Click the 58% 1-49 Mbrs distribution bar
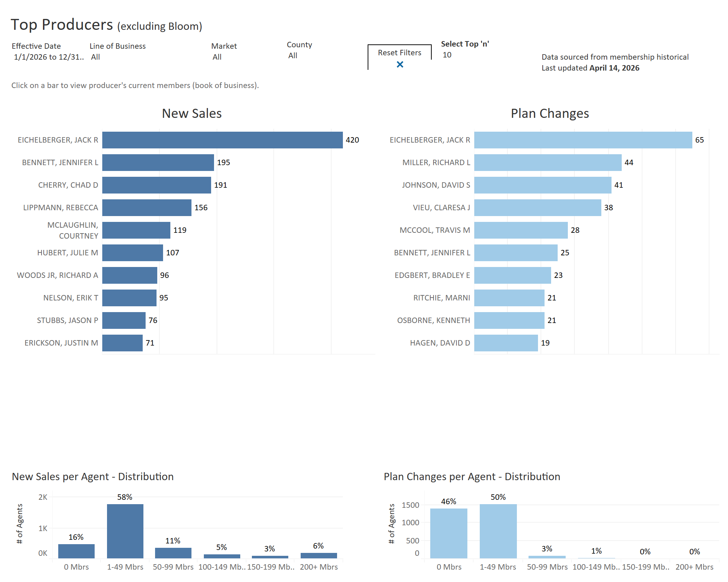This screenshot has height=582, width=728. pyautogui.click(x=125, y=531)
